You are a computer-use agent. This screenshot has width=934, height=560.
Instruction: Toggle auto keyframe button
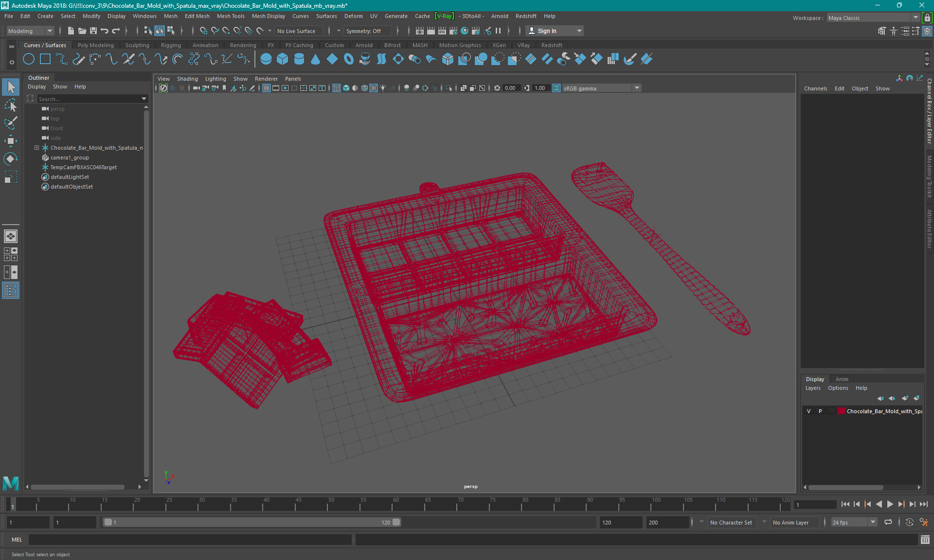910,522
